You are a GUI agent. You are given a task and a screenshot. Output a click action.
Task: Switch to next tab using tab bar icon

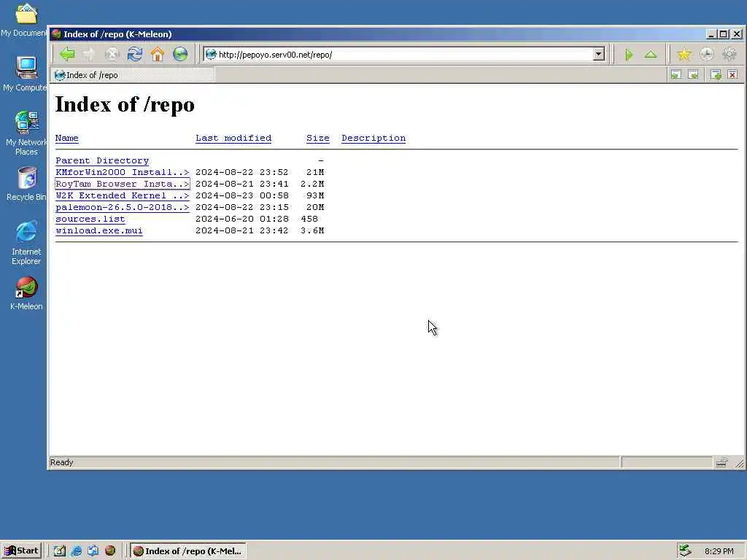point(693,75)
